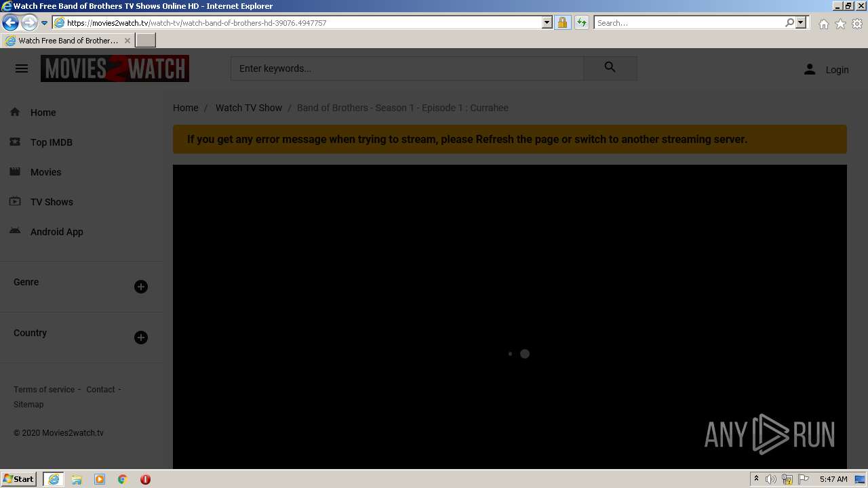Open Android App page

tap(57, 232)
